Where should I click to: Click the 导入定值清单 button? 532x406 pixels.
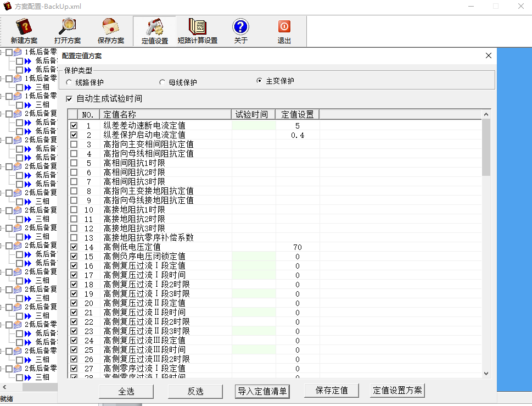tap(262, 391)
